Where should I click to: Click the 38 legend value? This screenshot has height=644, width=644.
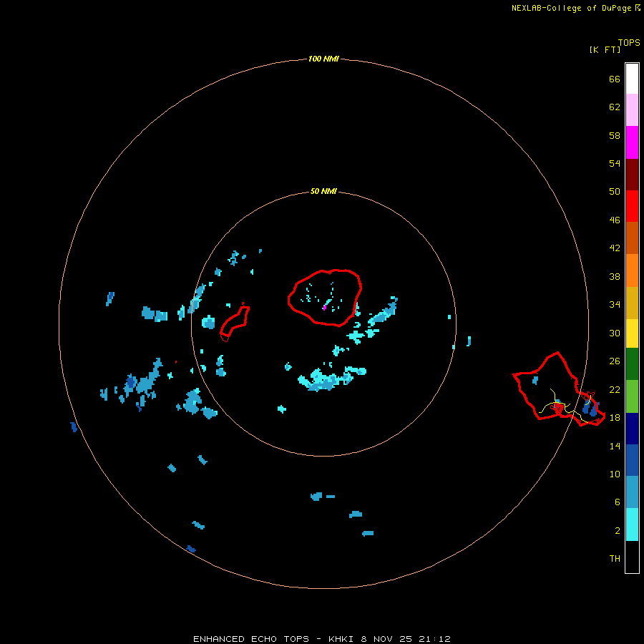click(615, 276)
